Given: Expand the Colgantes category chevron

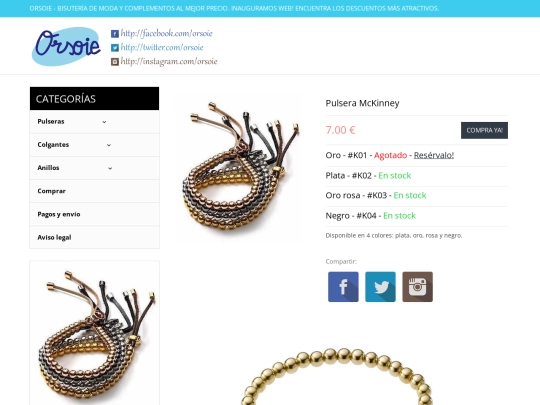Looking at the screenshot, I should click(109, 145).
